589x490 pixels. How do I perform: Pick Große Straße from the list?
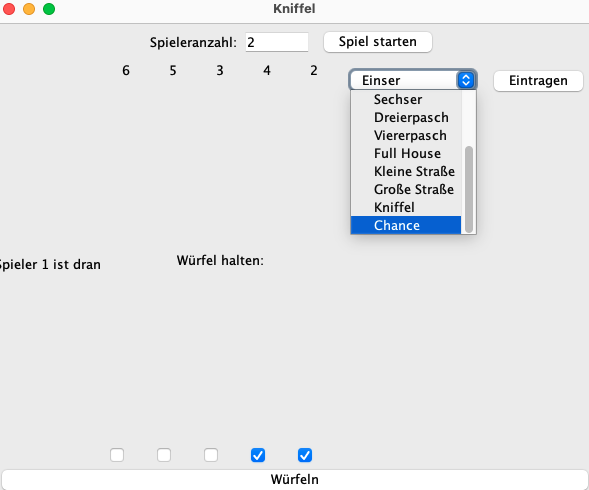coord(406,190)
